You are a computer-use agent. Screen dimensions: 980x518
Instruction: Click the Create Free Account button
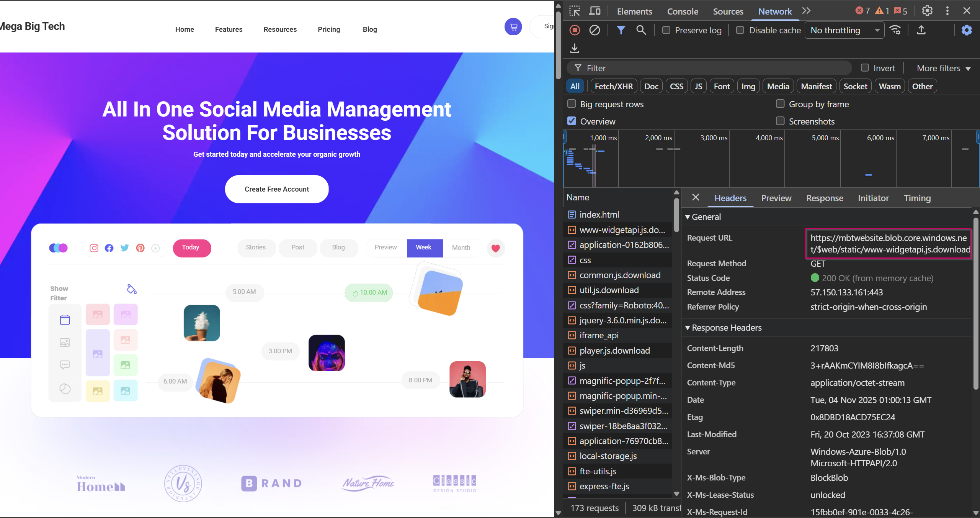coord(277,189)
